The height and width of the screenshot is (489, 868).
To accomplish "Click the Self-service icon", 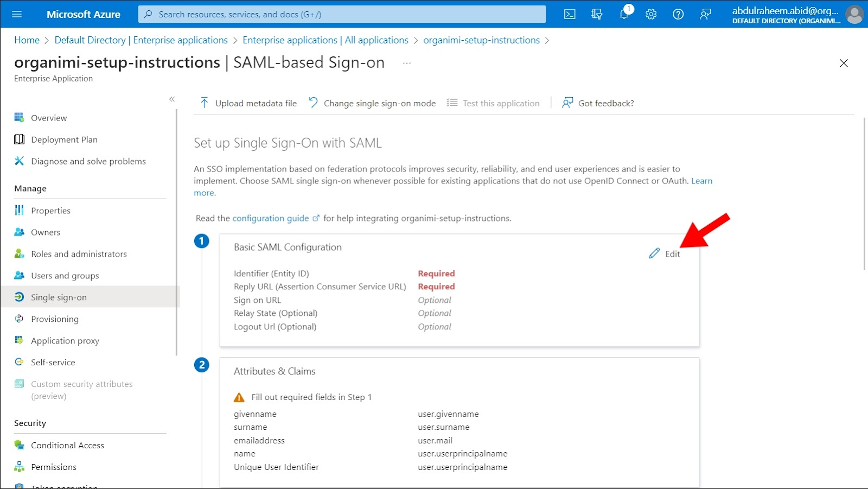I will pyautogui.click(x=19, y=362).
